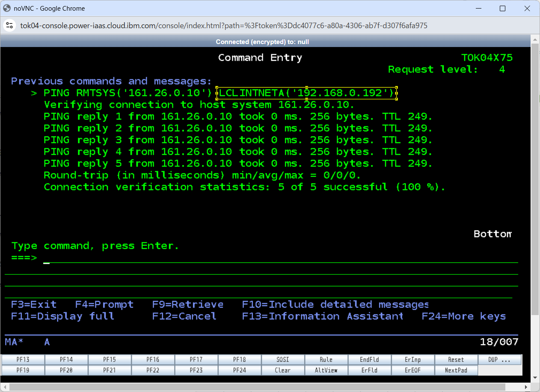Click the ErInp keypad button

click(x=412, y=360)
